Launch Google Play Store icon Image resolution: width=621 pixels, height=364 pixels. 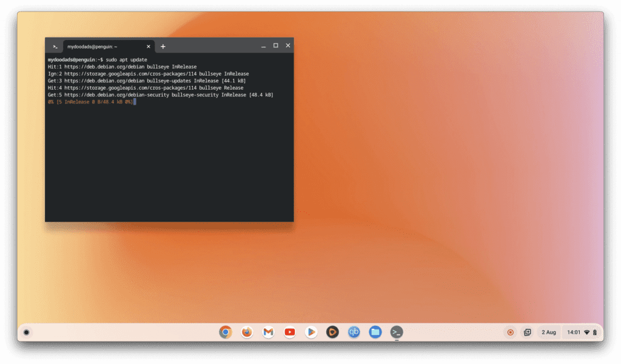311,332
